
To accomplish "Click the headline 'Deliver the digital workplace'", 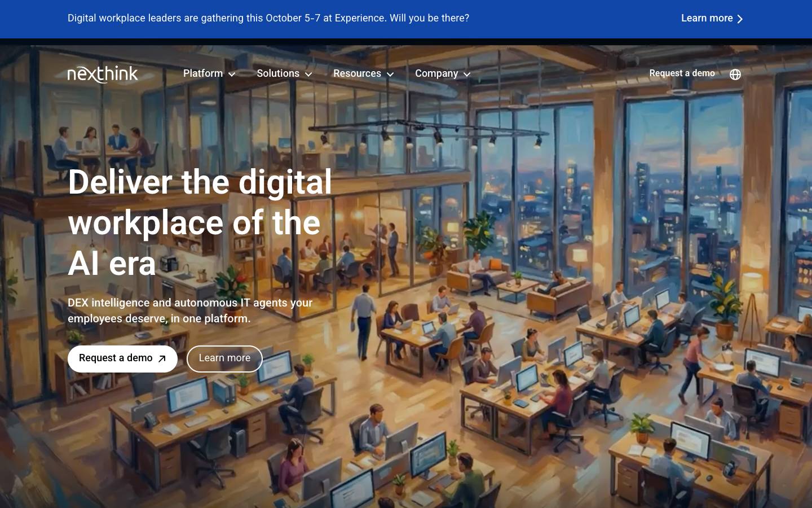I will click(200, 222).
